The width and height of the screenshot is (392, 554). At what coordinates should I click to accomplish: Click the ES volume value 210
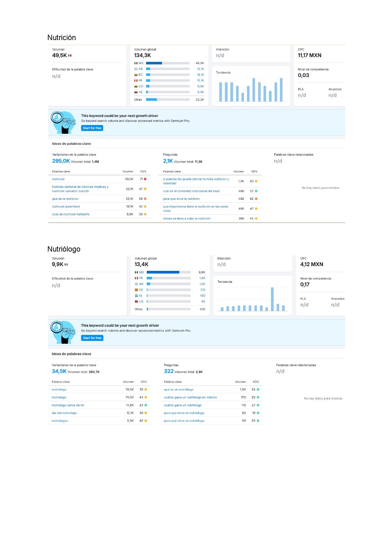(203, 290)
